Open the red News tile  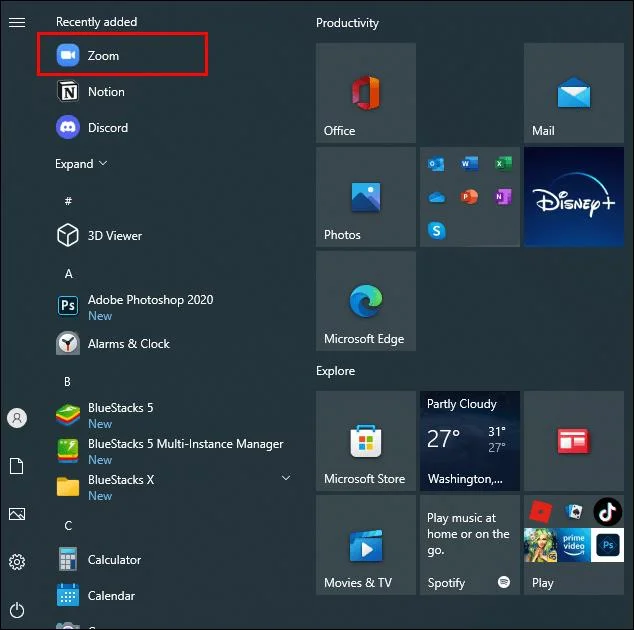click(x=574, y=441)
